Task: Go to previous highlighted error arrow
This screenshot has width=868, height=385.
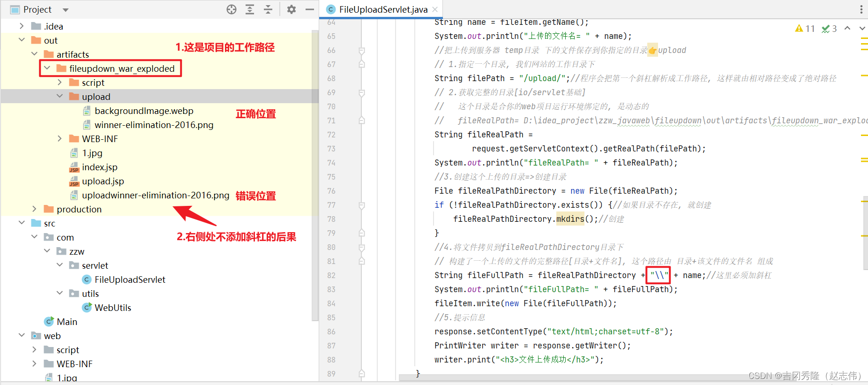Action: [x=847, y=29]
